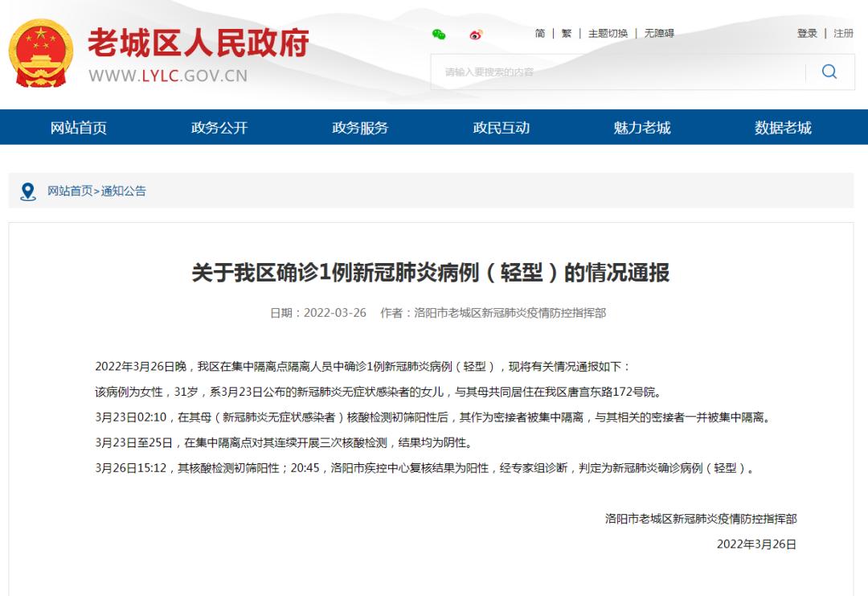Click breadcrumb link 通知公告
Image resolution: width=868 pixels, height=596 pixels.
pyautogui.click(x=124, y=191)
